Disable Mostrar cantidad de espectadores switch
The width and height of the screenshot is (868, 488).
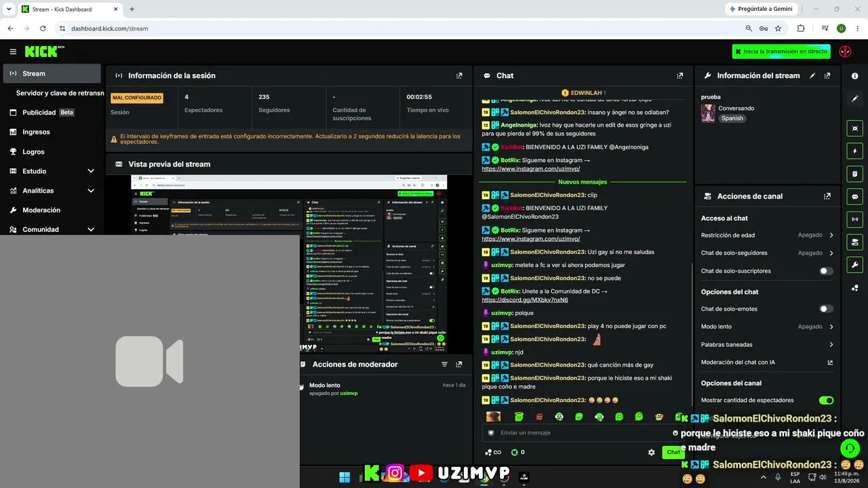(x=826, y=401)
